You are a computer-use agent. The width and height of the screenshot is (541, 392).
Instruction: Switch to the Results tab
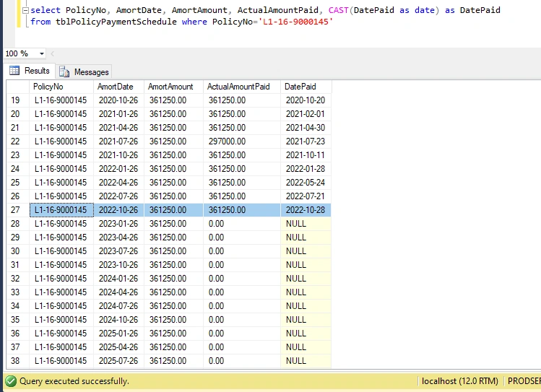30,71
